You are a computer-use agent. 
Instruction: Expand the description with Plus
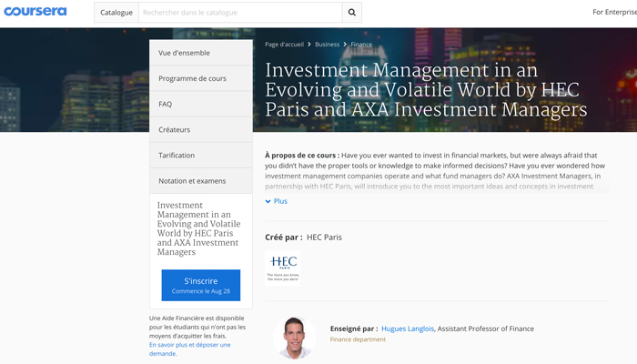tap(277, 201)
